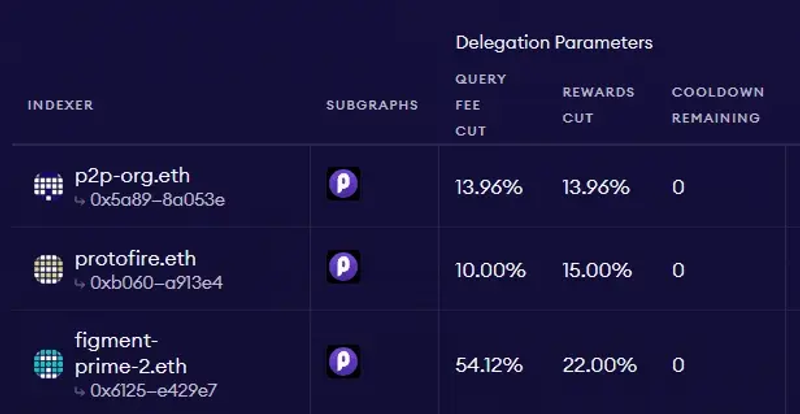Click the arrow icon beside 0x5a89–8a053e

pyautogui.click(x=80, y=201)
